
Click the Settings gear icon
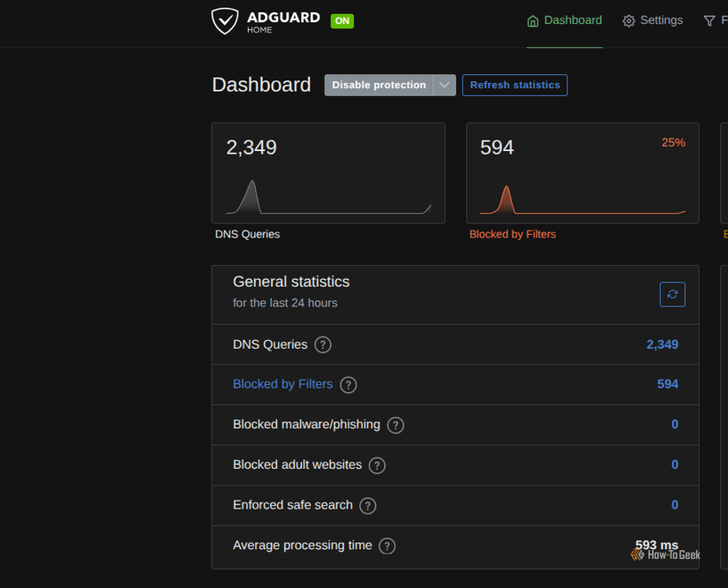[628, 21]
